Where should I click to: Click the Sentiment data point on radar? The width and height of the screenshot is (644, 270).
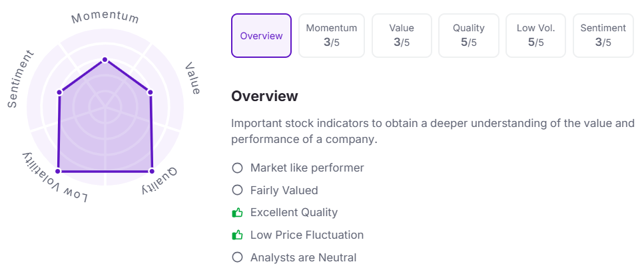59,92
